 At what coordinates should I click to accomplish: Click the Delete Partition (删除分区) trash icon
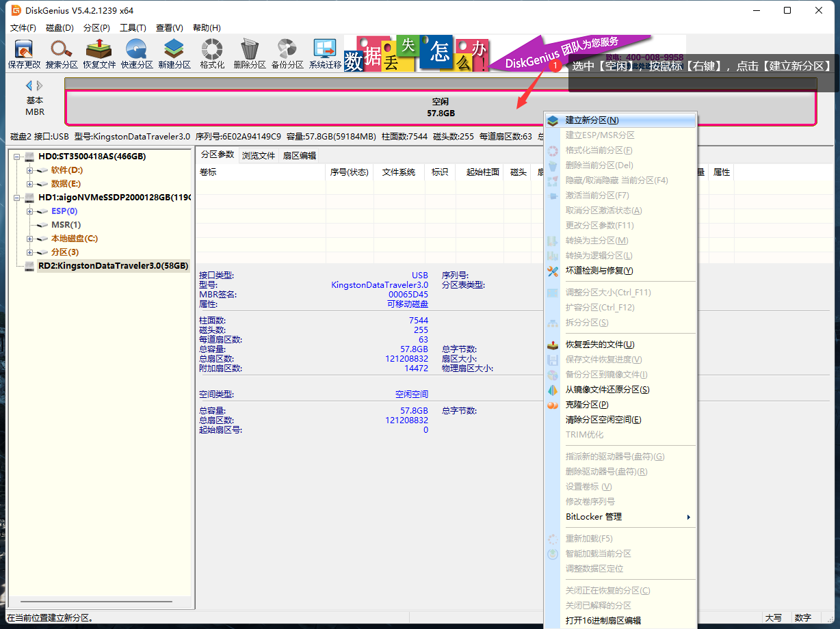250,53
